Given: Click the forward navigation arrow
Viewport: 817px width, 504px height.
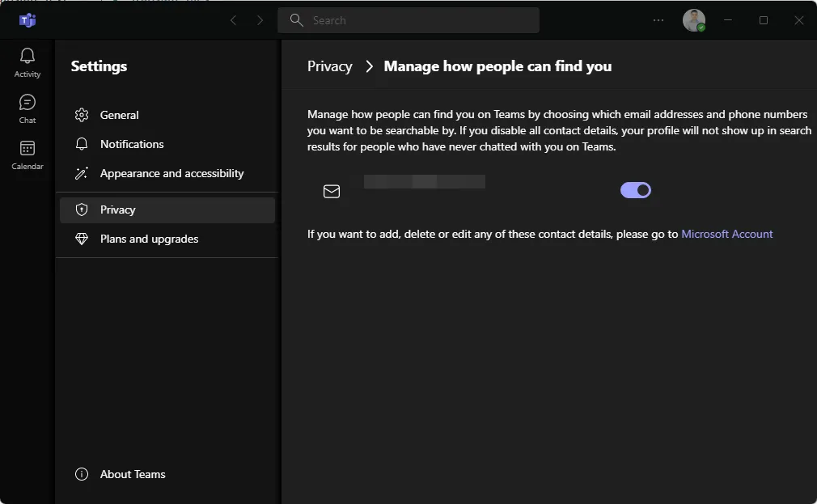Looking at the screenshot, I should coord(260,20).
